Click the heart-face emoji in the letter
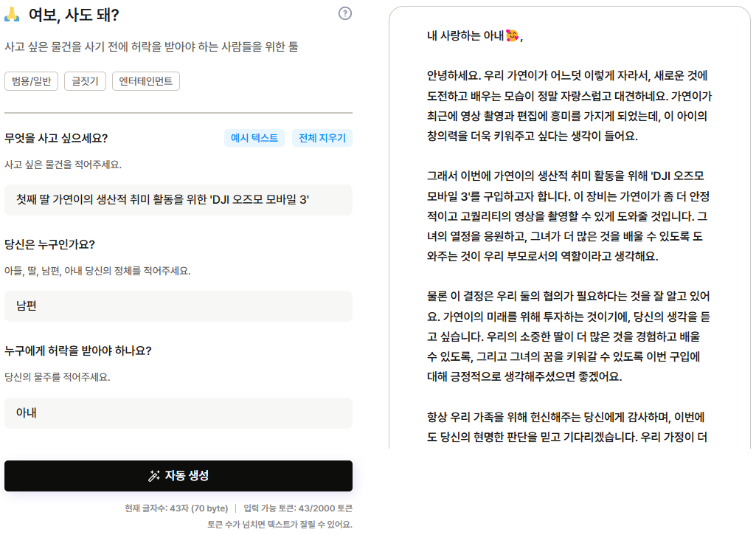 point(513,35)
